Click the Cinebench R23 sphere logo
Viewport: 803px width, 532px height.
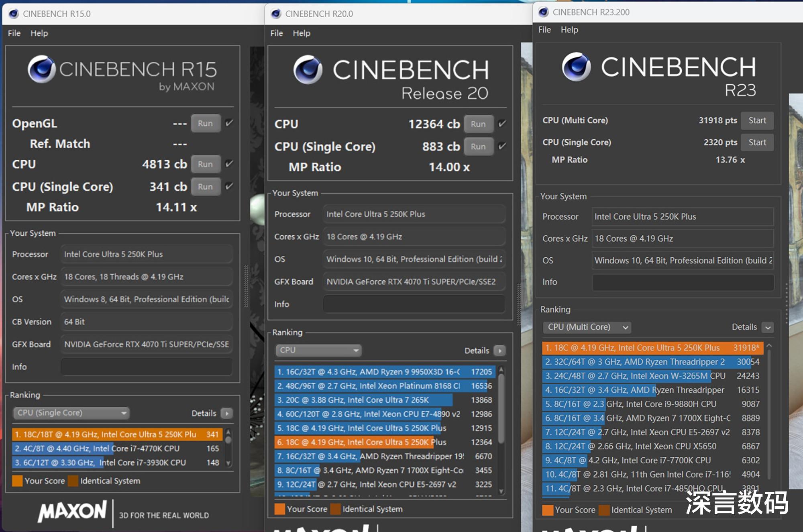[x=576, y=67]
